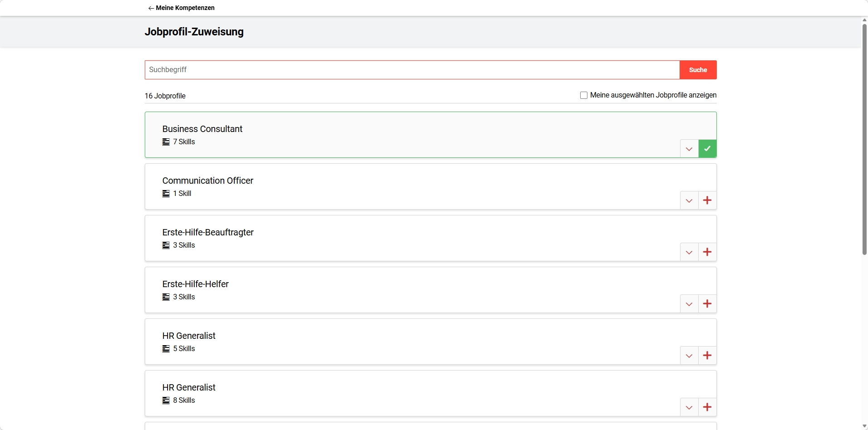Enable Meine ausgewählten Jobprofile anzeigen checkbox
This screenshot has width=868, height=430.
[584, 95]
